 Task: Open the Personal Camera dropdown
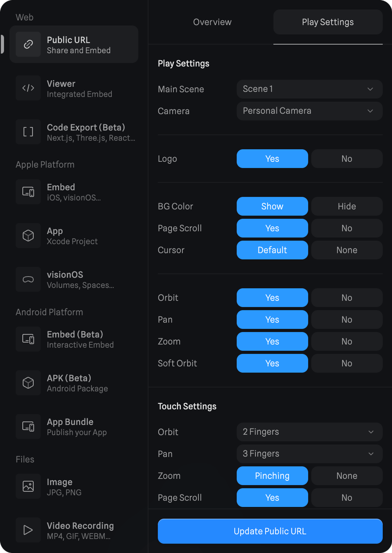(309, 111)
